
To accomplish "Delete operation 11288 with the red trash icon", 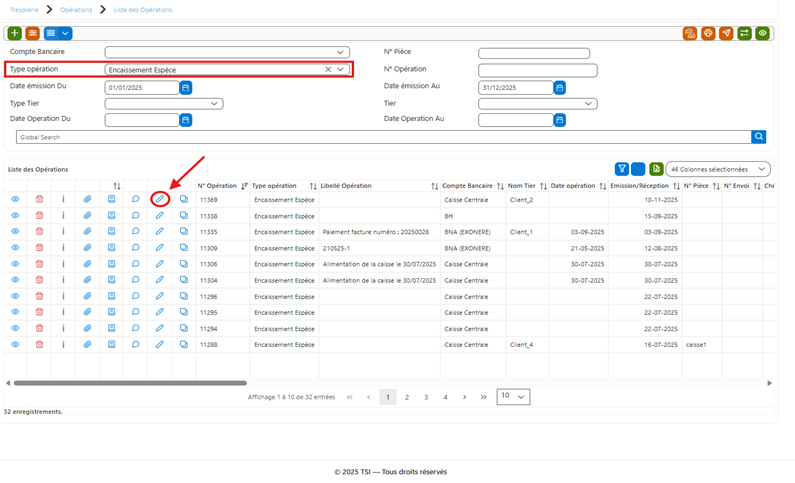I will tap(39, 345).
